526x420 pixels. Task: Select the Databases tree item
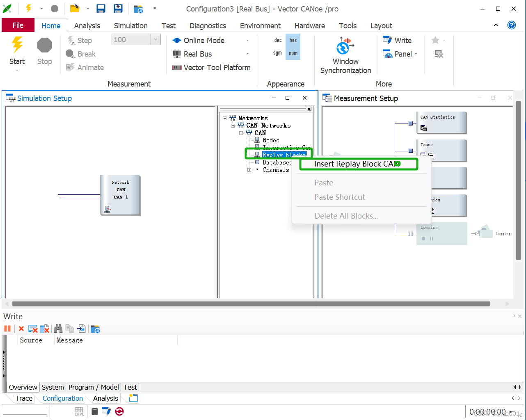coord(277,162)
